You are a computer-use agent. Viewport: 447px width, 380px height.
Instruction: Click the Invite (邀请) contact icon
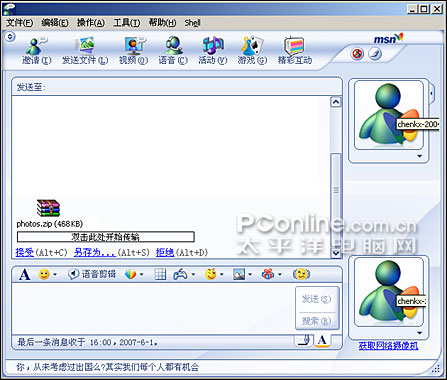(x=36, y=47)
